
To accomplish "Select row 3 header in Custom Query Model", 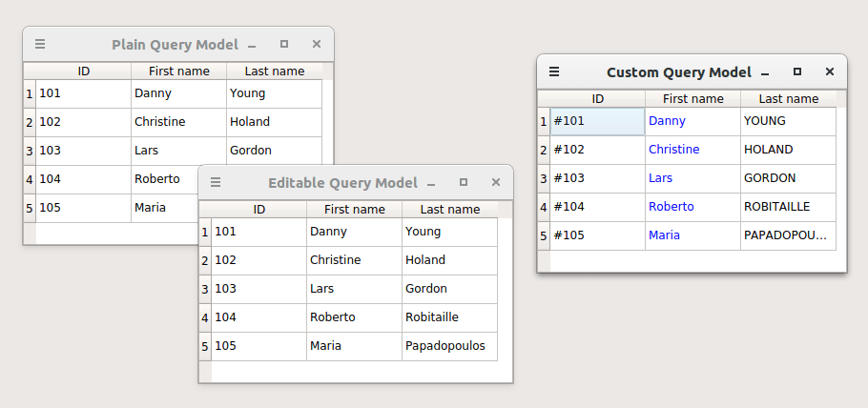I will click(x=544, y=178).
